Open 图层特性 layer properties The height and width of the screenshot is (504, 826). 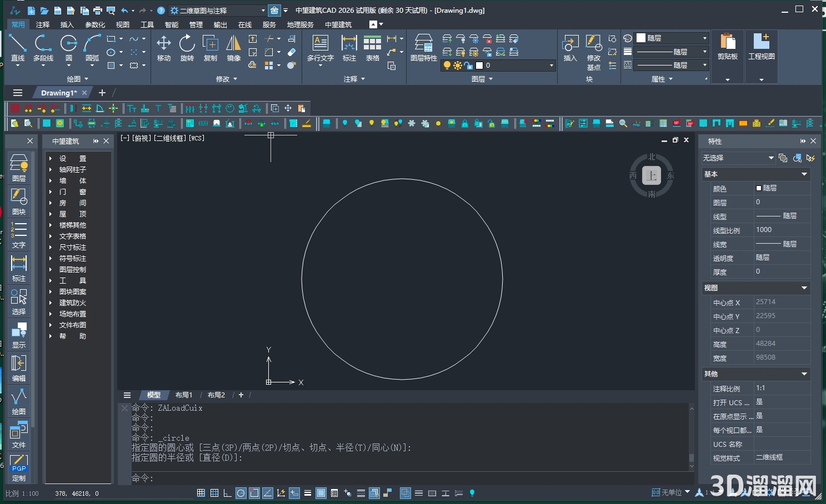[x=424, y=48]
